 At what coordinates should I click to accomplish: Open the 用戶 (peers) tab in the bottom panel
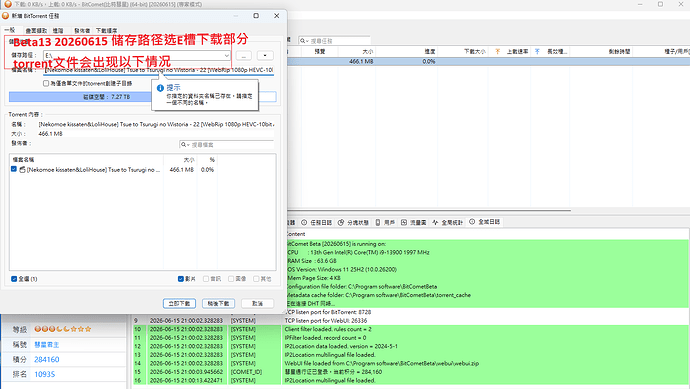[x=385, y=223]
